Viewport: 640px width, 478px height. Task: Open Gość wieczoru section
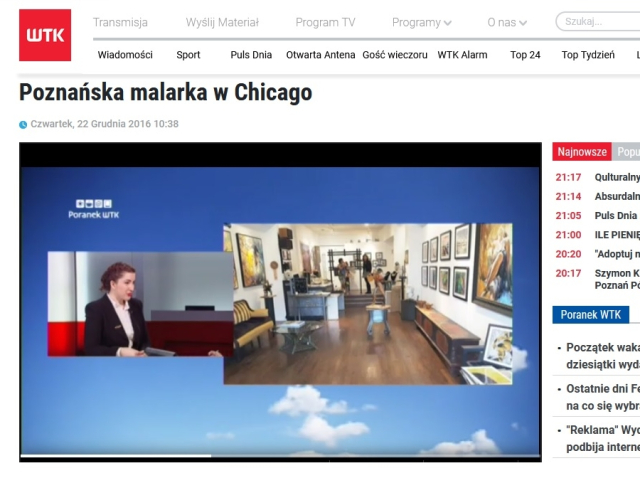395,55
